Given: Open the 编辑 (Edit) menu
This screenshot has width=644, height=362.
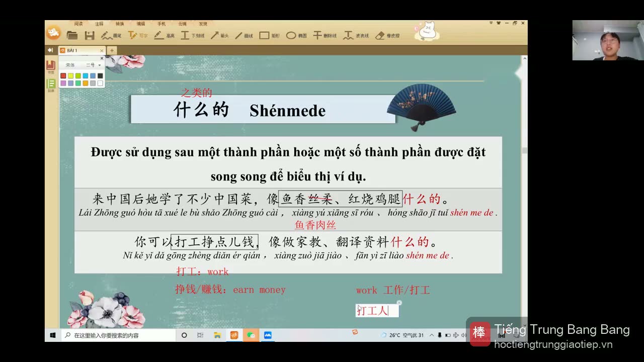Looking at the screenshot, I should tap(141, 24).
